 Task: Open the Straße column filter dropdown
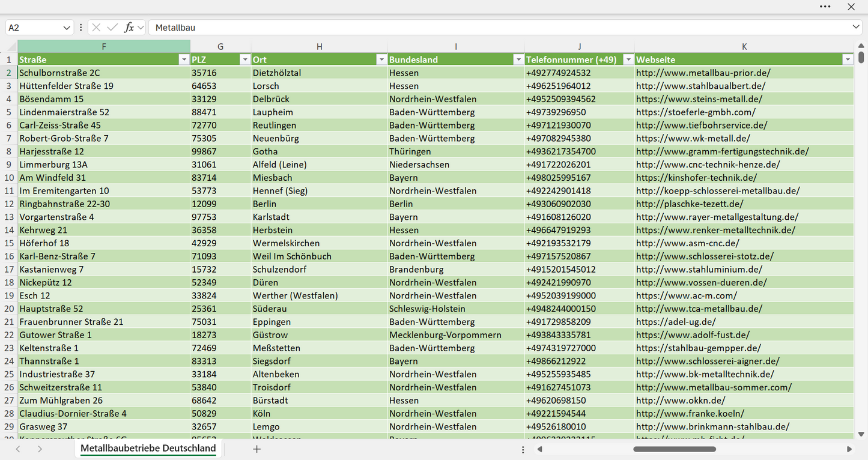pyautogui.click(x=184, y=59)
